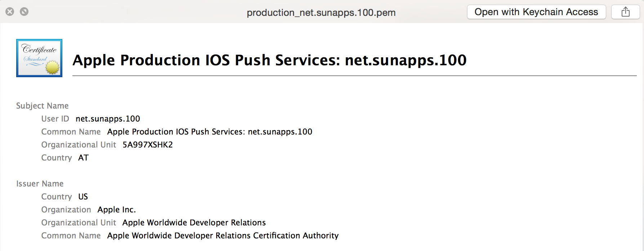Click the Certificate Standard icon thumbnail

coord(39,58)
